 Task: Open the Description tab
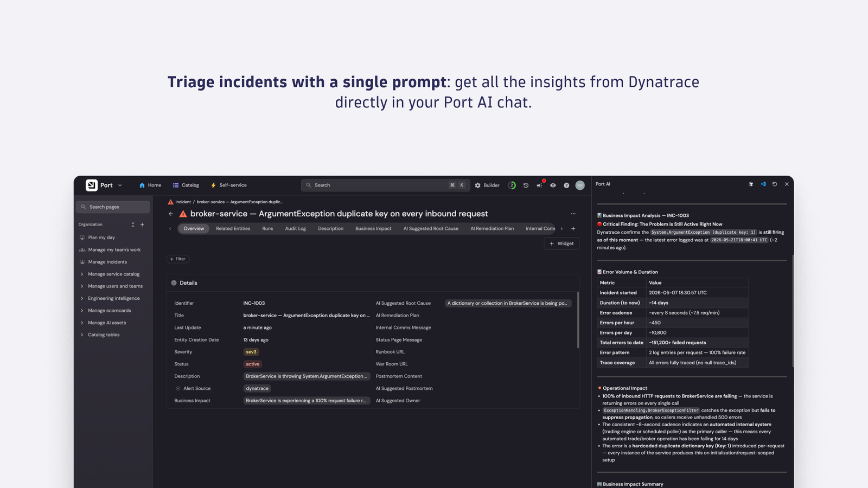330,229
